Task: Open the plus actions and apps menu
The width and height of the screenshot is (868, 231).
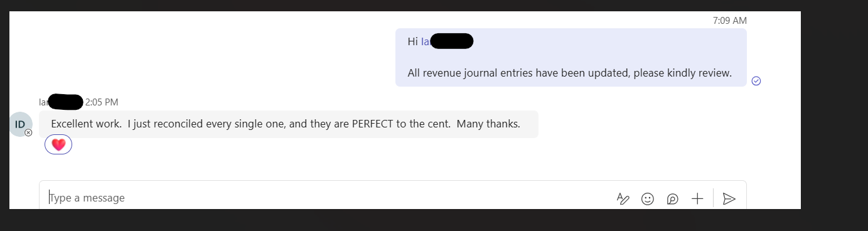Action: tap(697, 199)
